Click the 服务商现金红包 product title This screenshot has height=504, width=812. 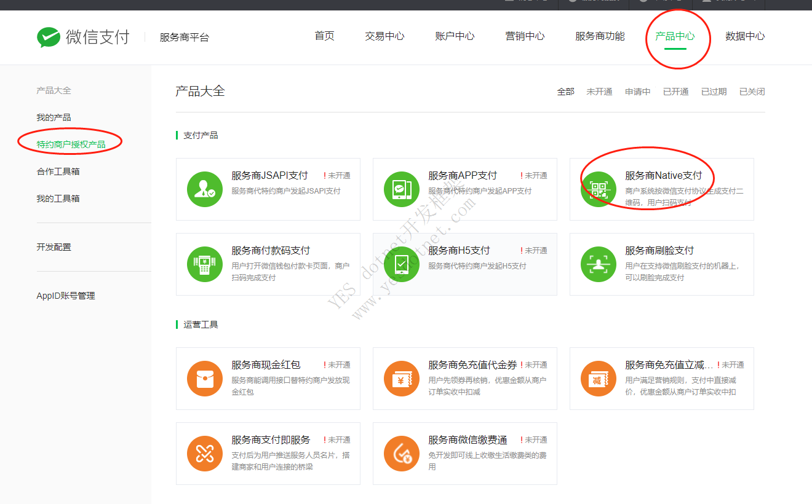[x=266, y=365]
